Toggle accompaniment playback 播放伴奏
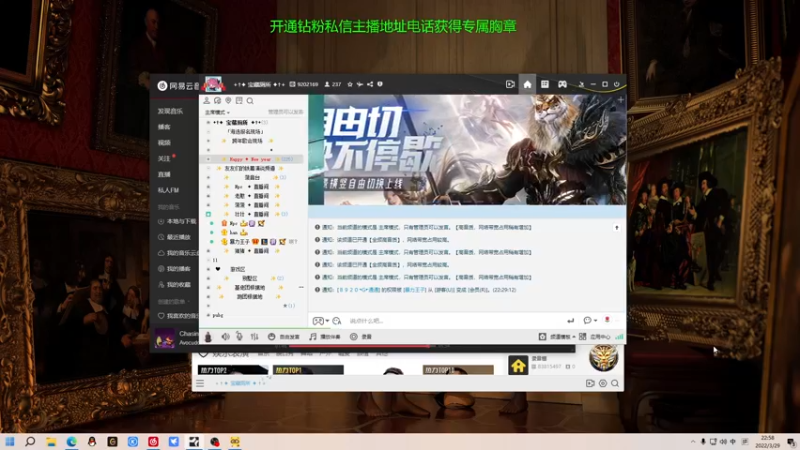The image size is (800, 450). point(325,337)
